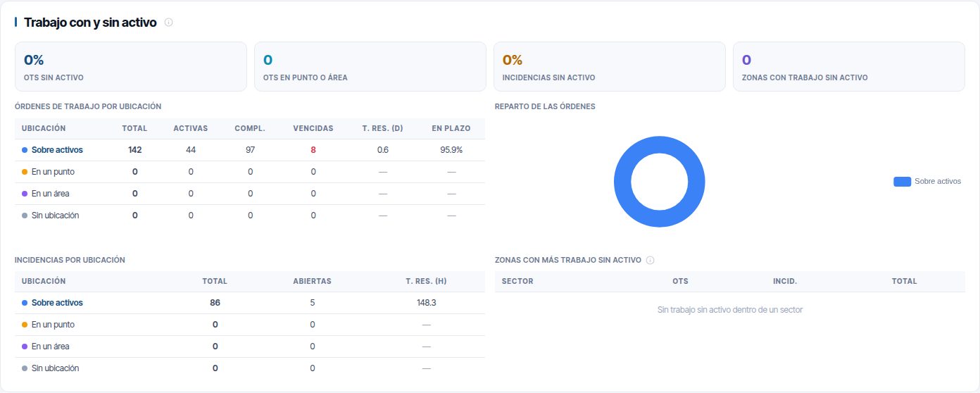Click Sin ubicación in the incidencias table

(x=55, y=368)
